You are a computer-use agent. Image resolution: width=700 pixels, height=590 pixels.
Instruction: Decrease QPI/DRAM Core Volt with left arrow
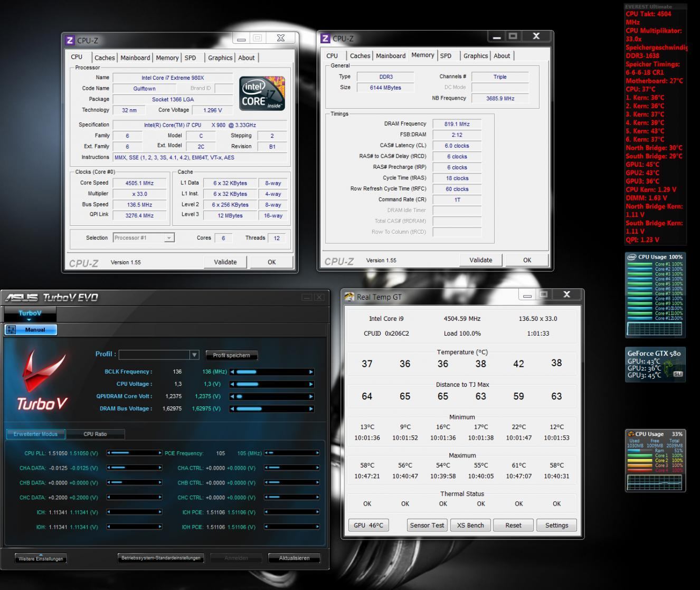coord(232,396)
